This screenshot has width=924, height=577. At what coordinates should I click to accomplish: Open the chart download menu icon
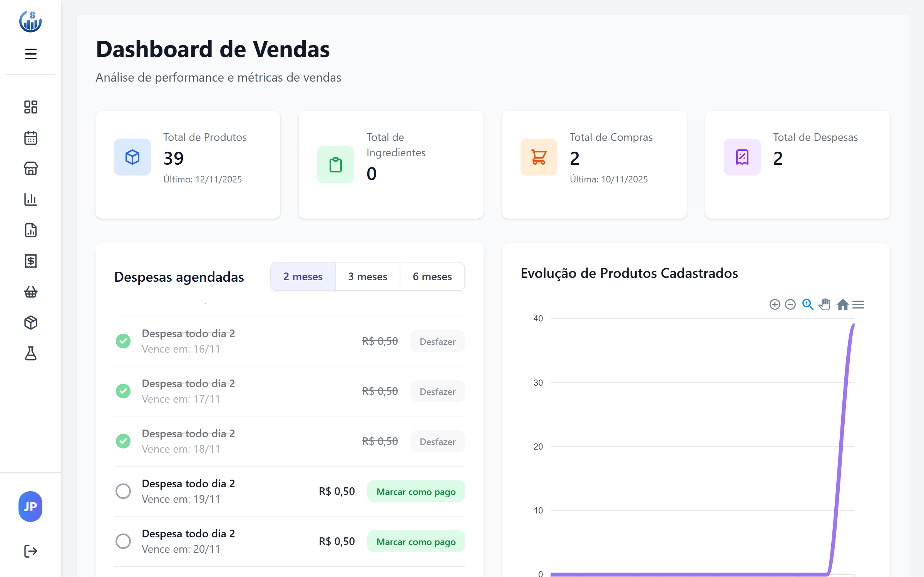pyautogui.click(x=858, y=304)
